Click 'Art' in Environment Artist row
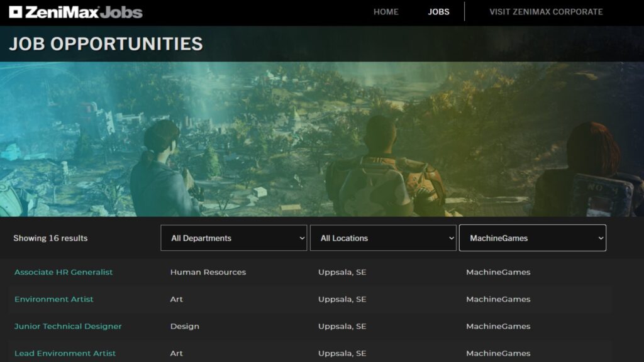Screen dimensions: 644x362 point(176,299)
